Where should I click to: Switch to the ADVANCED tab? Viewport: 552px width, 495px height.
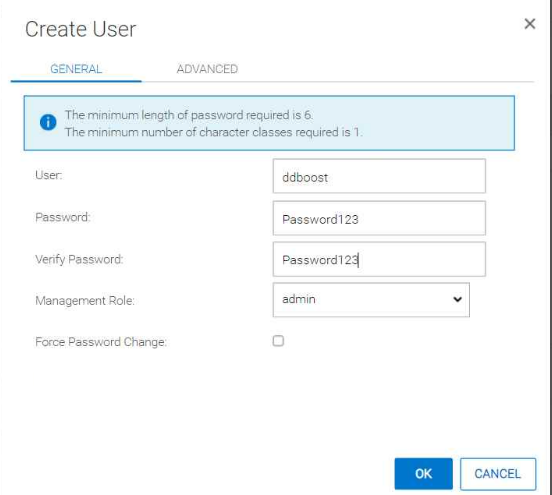tap(207, 69)
